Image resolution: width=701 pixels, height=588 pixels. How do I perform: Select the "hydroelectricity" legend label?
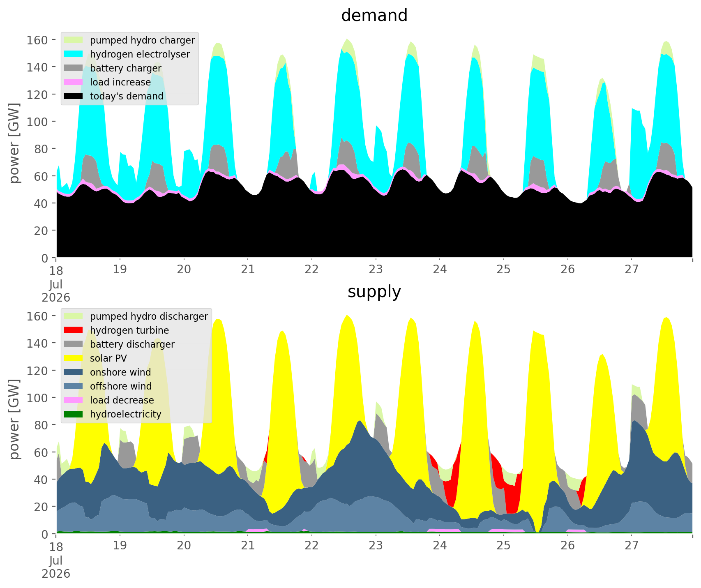[x=126, y=414]
